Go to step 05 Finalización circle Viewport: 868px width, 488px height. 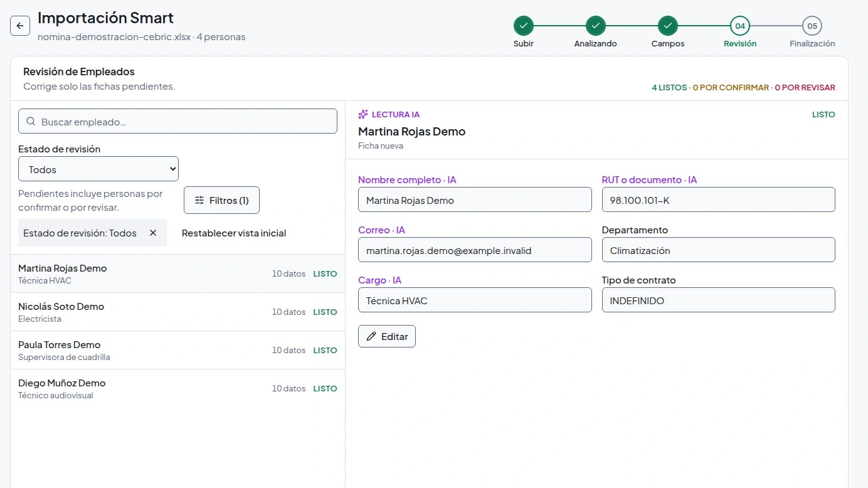pyautogui.click(x=812, y=26)
